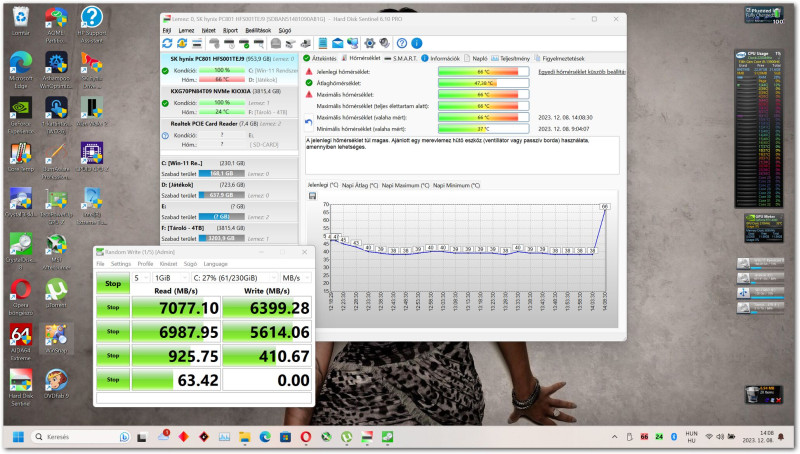Open the Language menu in the benchmark window
The image size is (800, 454).
(216, 264)
